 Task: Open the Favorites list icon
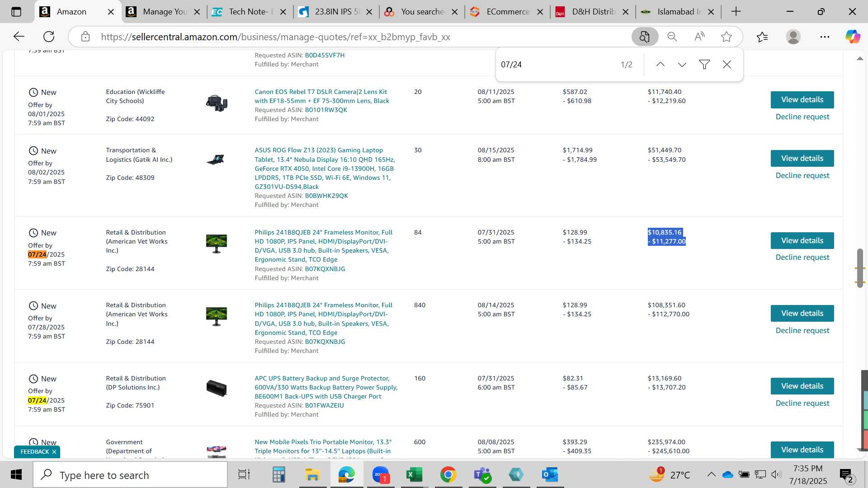[x=762, y=37]
